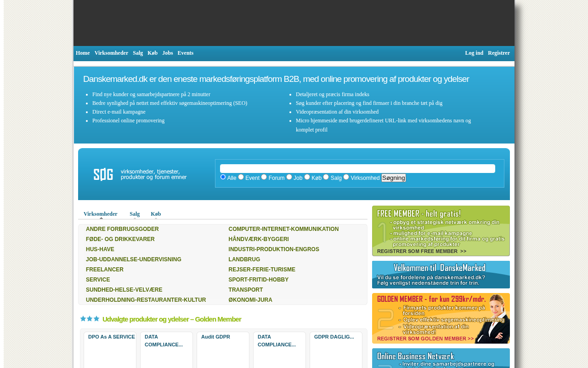Open the HÅNDVÆRK-BYGGERI category
The height and width of the screenshot is (368, 588).
point(259,239)
